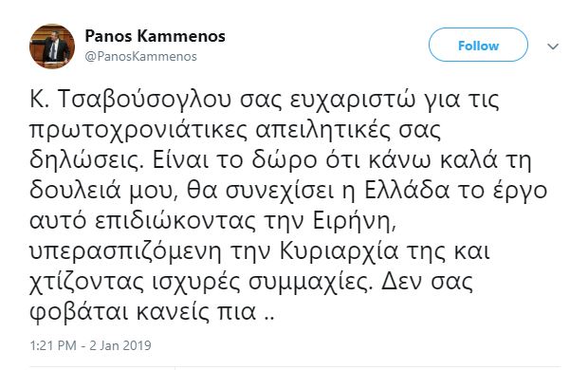
Task: Click the word χτίζοντας in the tweet
Action: point(86,283)
